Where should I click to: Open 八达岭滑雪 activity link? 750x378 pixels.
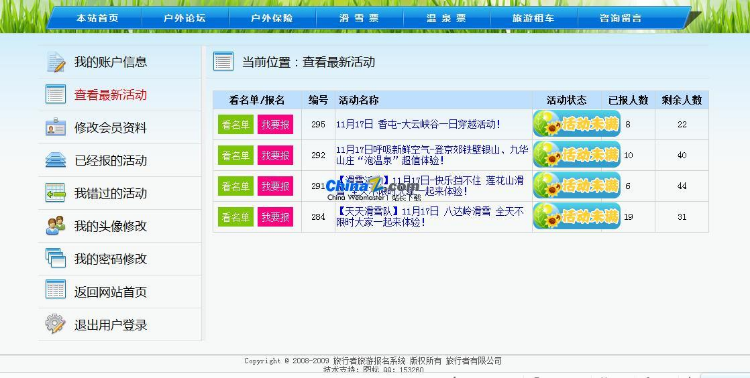coord(430,217)
